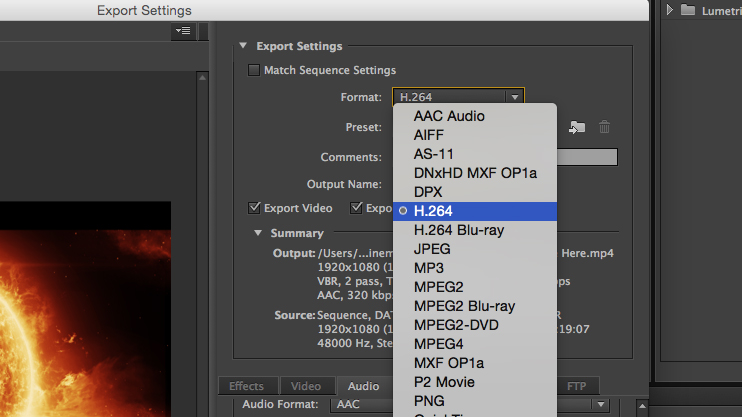Open the Audio Format dropdown arrow
This screenshot has height=417, width=742.
601,405
